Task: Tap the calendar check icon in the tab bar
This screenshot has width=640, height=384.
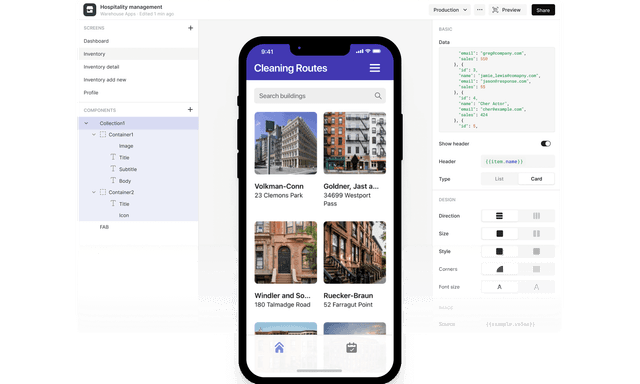Action: point(351,348)
